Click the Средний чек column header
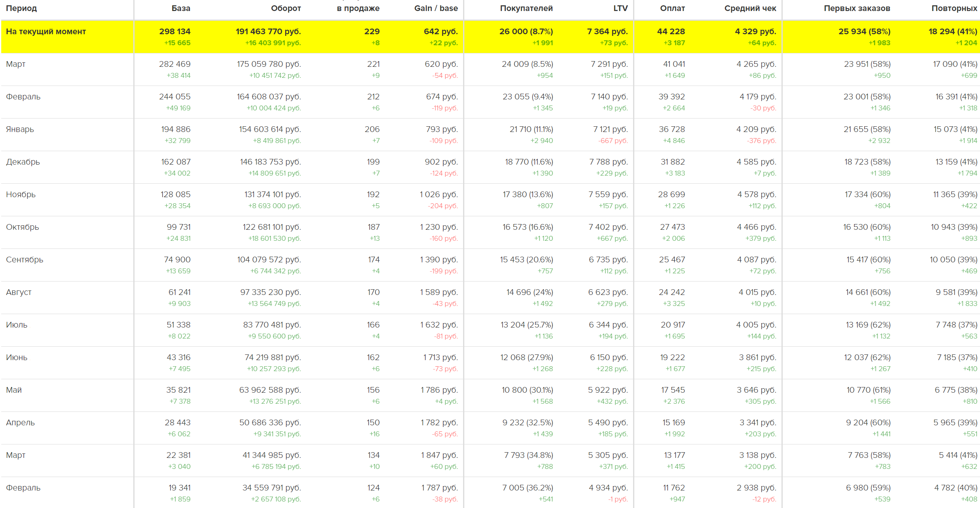Viewport: 980px width, 508px height. (x=750, y=8)
